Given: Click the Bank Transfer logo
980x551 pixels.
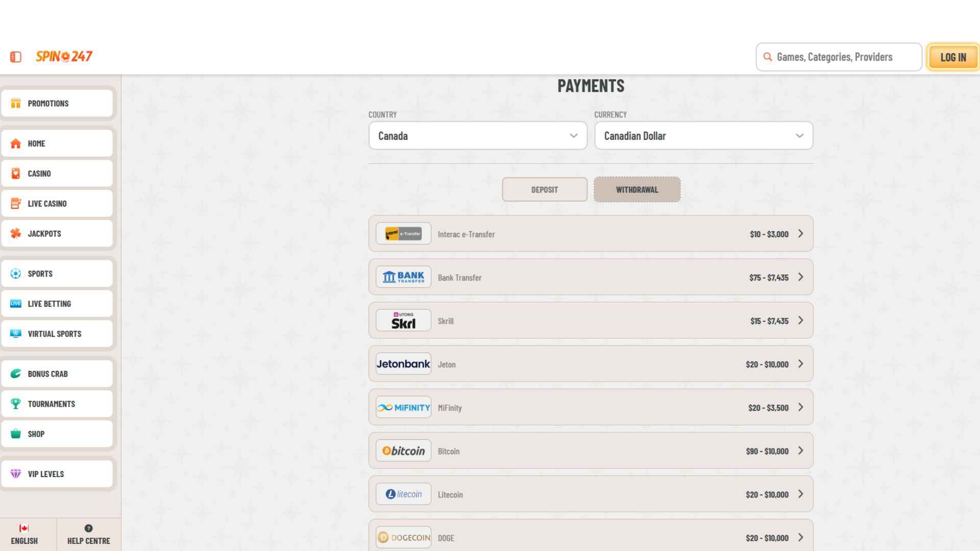Looking at the screenshot, I should [x=403, y=277].
